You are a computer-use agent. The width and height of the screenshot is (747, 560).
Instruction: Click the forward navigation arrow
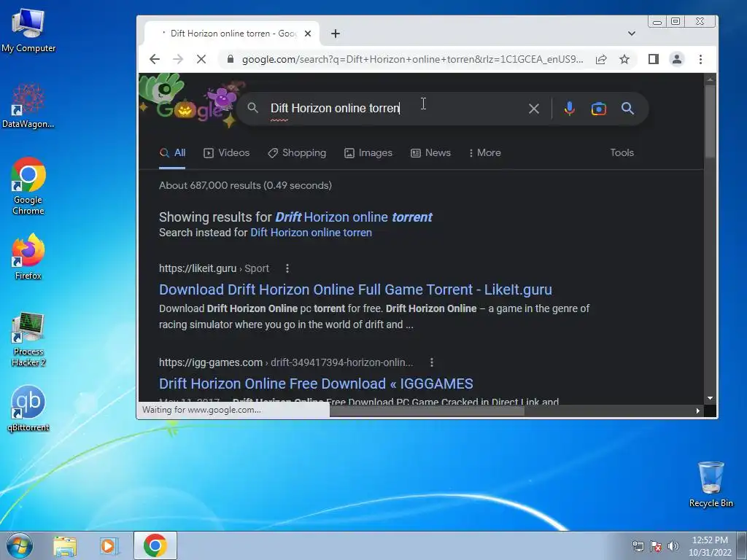178,59
